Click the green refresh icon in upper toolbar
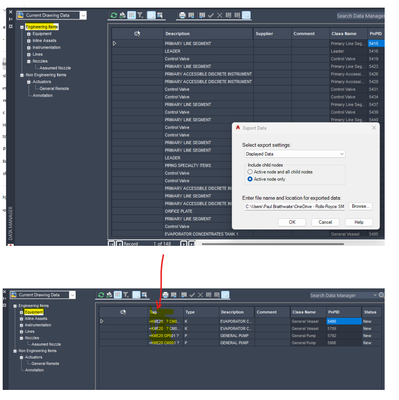 114,15
